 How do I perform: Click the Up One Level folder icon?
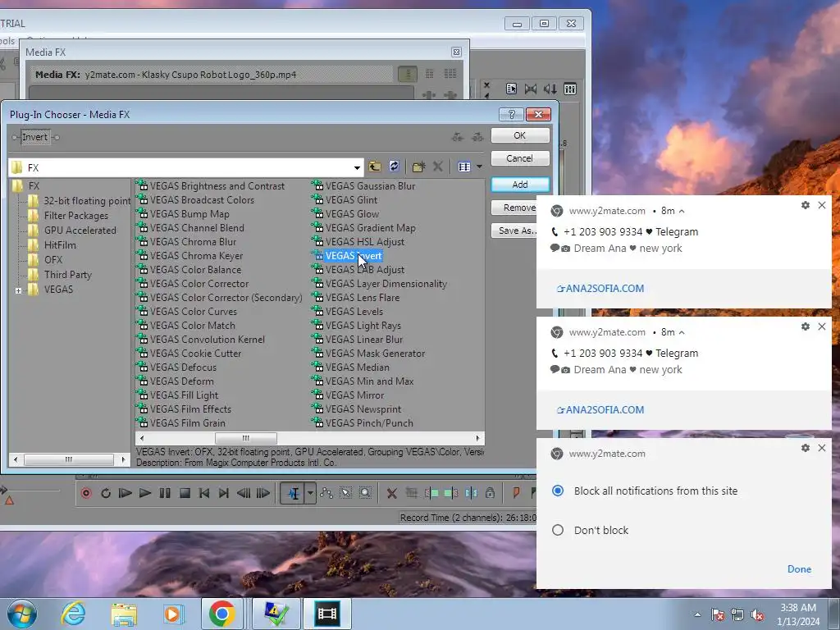coord(375,167)
